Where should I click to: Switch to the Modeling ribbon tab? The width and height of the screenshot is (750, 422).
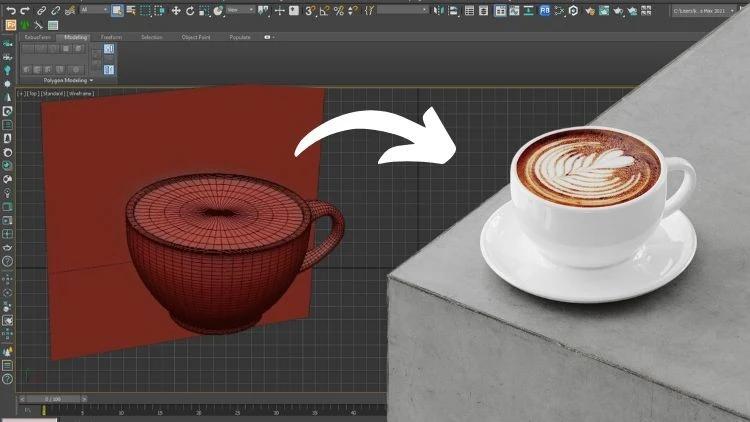[x=76, y=37]
